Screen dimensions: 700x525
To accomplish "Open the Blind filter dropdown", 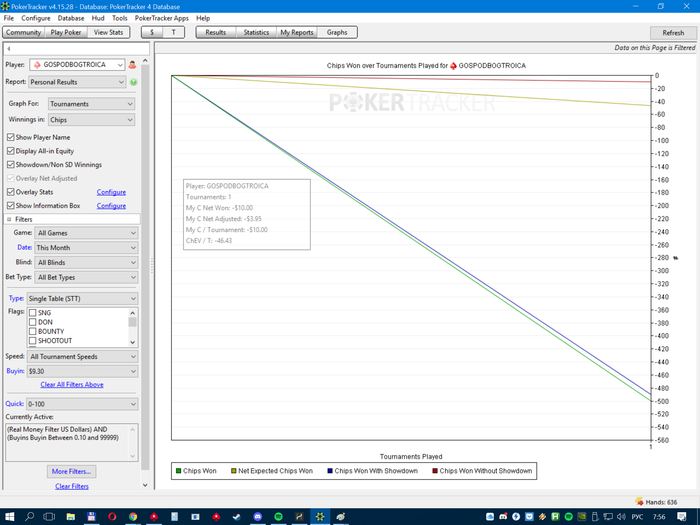I will pos(86,262).
